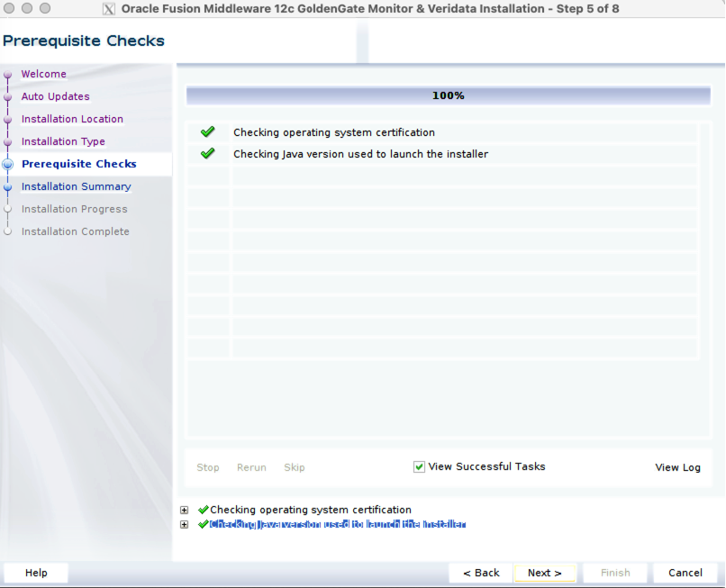The width and height of the screenshot is (726, 588).
Task: Open the Installation Location step
Action: point(72,119)
